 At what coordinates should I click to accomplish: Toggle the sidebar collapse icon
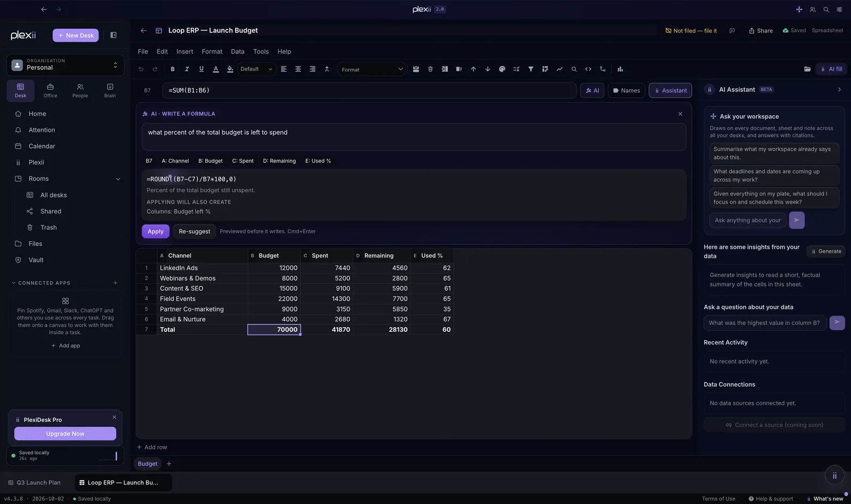coord(113,35)
